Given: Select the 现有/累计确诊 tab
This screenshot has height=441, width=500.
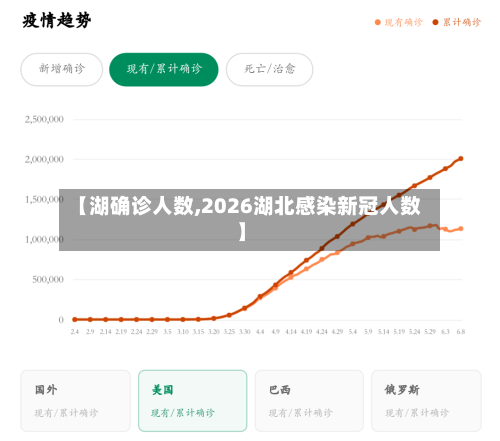Looking at the screenshot, I should click(164, 69).
